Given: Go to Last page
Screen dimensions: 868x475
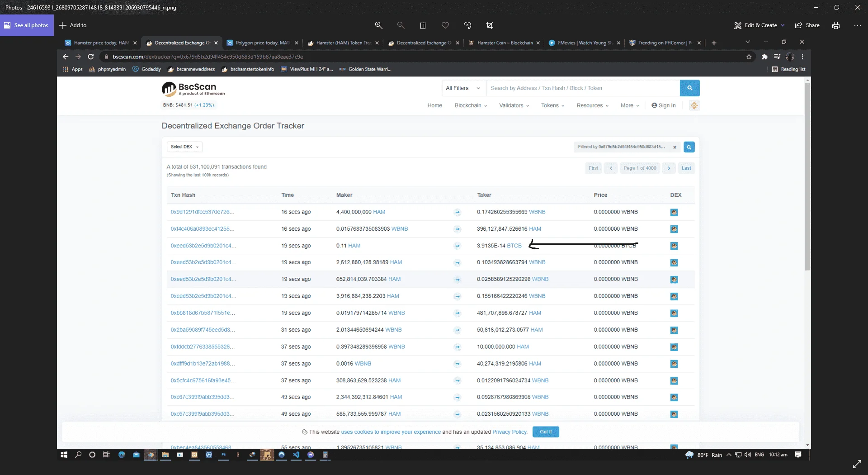Looking at the screenshot, I should coord(686,168).
